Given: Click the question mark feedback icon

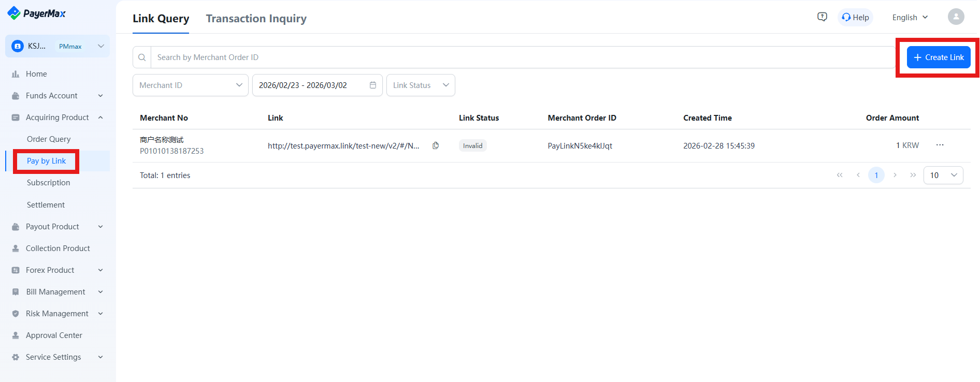Looking at the screenshot, I should coord(822,17).
